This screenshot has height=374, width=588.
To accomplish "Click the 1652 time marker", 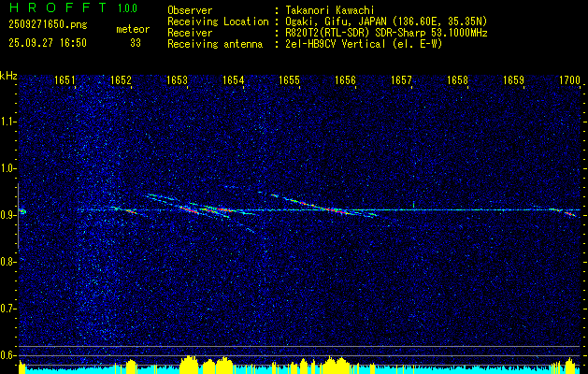I will (121, 79).
